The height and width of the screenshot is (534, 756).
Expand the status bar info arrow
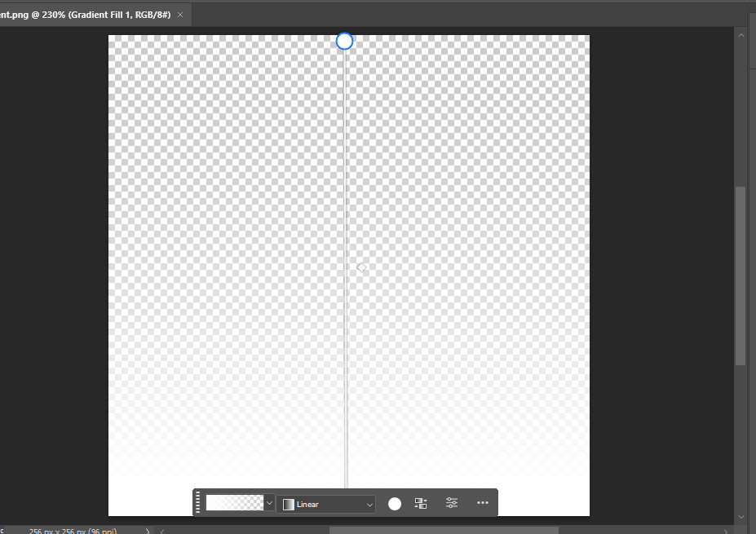[x=148, y=531]
